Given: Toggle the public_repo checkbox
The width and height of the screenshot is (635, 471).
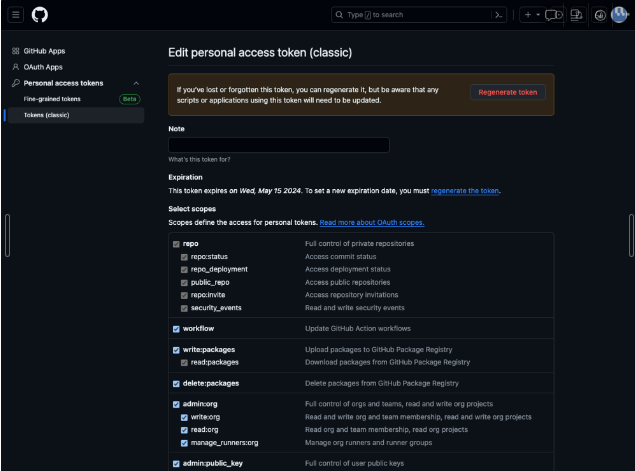Looking at the screenshot, I should pyautogui.click(x=184, y=283).
